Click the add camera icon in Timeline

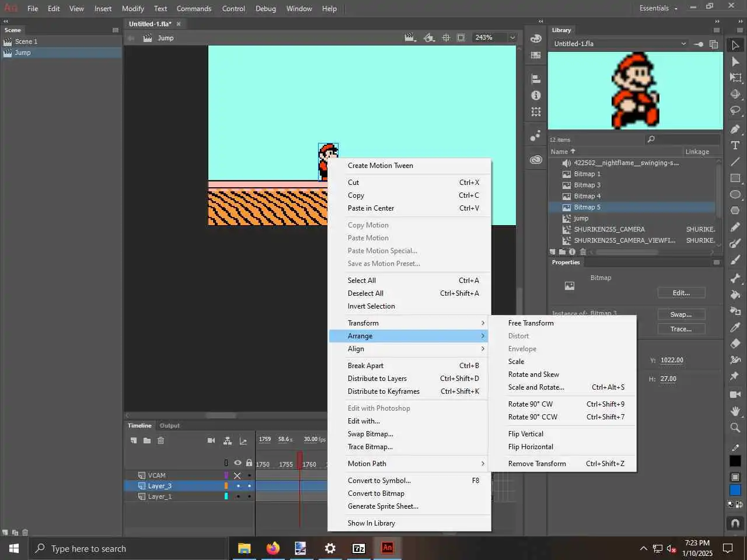(x=211, y=440)
